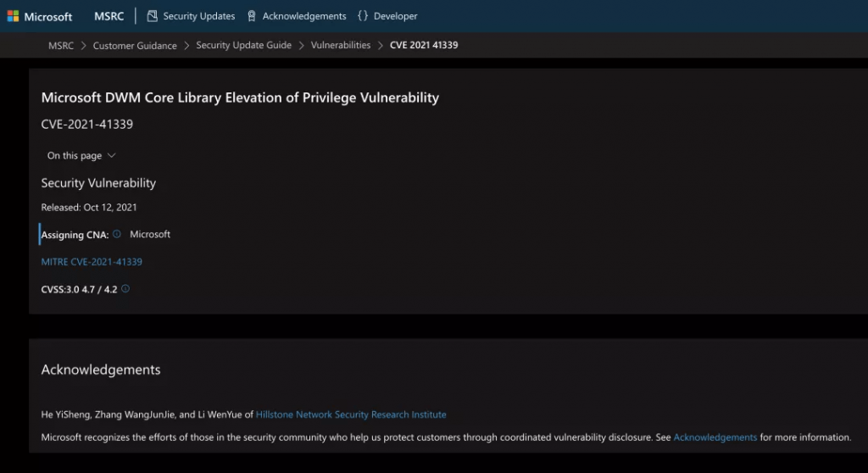Click the Acknowledgements ribbon icon
The image size is (868, 473).
pyautogui.click(x=251, y=16)
